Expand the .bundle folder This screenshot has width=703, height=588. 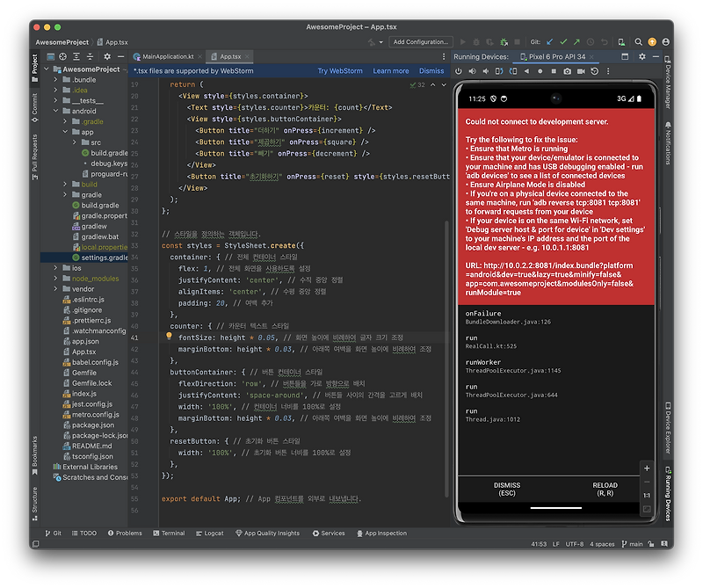[x=55, y=79]
